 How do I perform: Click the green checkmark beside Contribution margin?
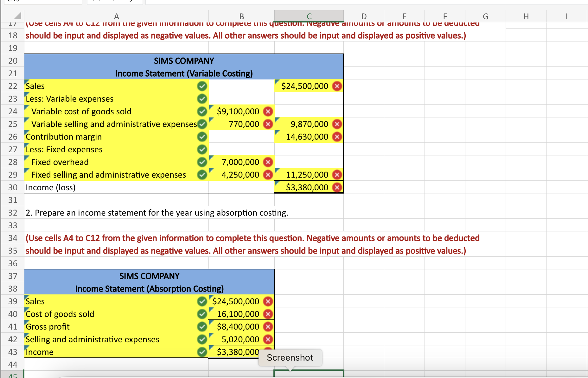coord(202,137)
